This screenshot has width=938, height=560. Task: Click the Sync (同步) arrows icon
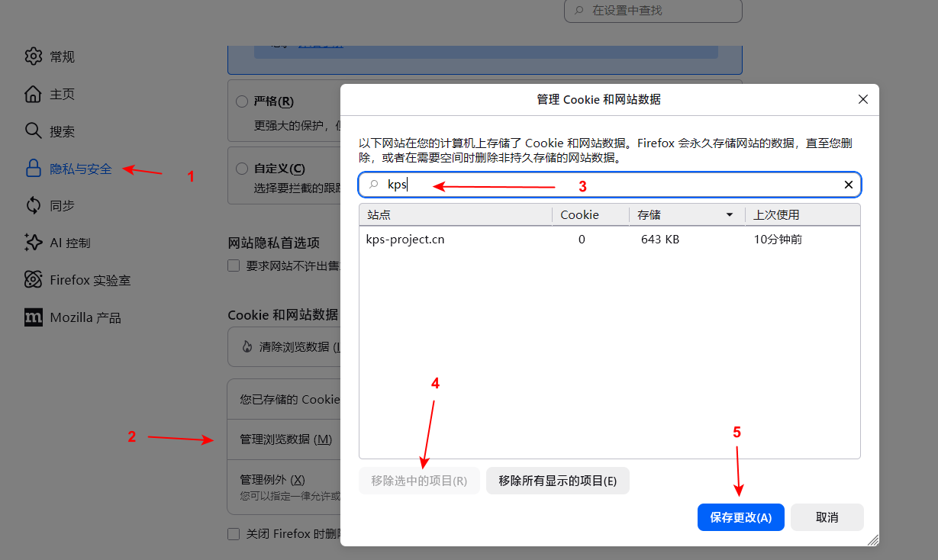pos(33,205)
